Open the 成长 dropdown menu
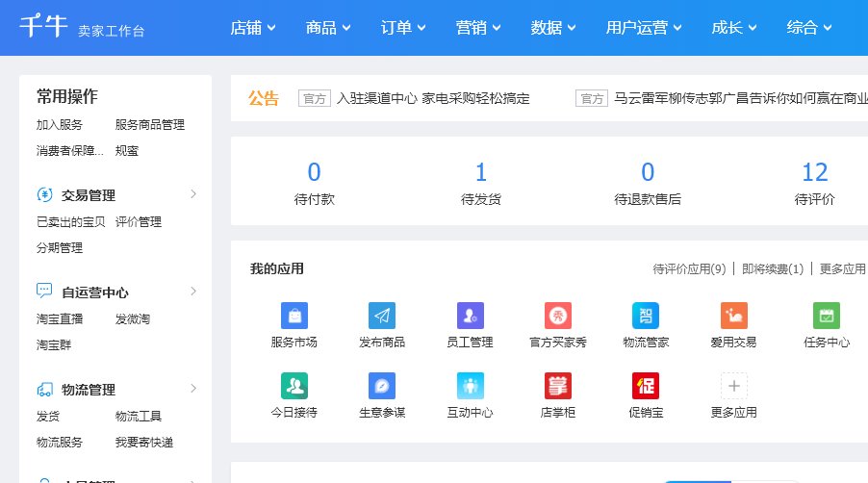The height and width of the screenshot is (483, 868). coord(733,27)
